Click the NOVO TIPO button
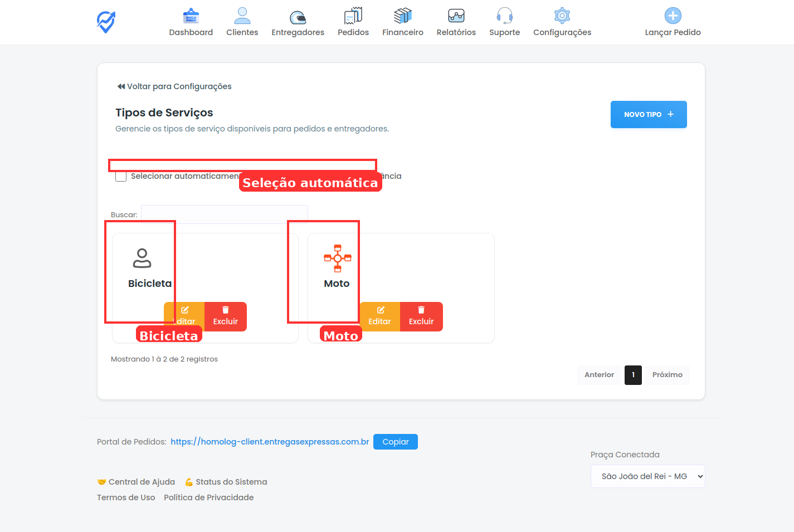This screenshot has width=794, height=532. (648, 114)
